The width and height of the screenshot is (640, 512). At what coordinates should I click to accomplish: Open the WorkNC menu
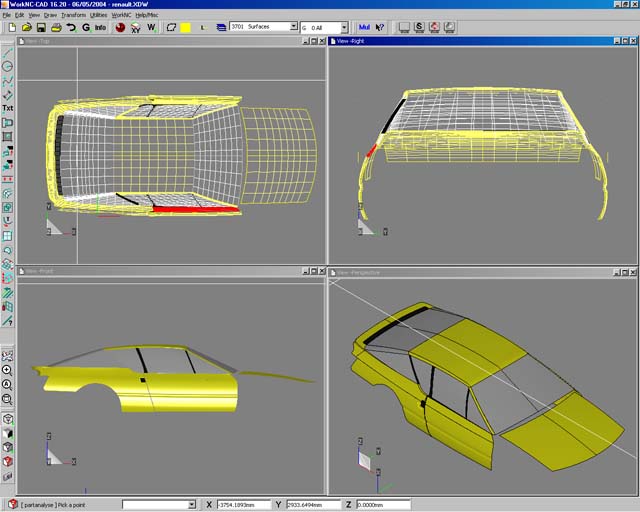(122, 15)
